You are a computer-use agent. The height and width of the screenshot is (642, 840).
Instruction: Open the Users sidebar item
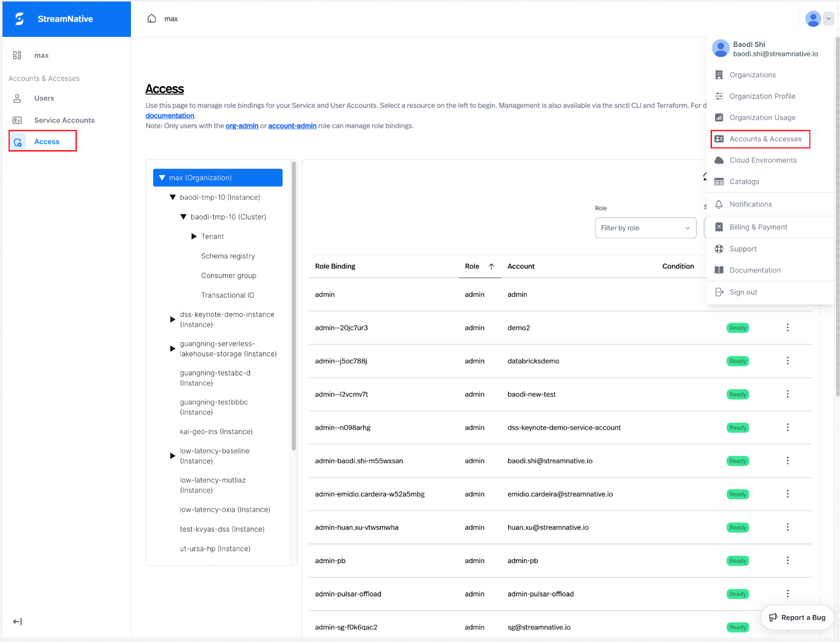tap(44, 98)
